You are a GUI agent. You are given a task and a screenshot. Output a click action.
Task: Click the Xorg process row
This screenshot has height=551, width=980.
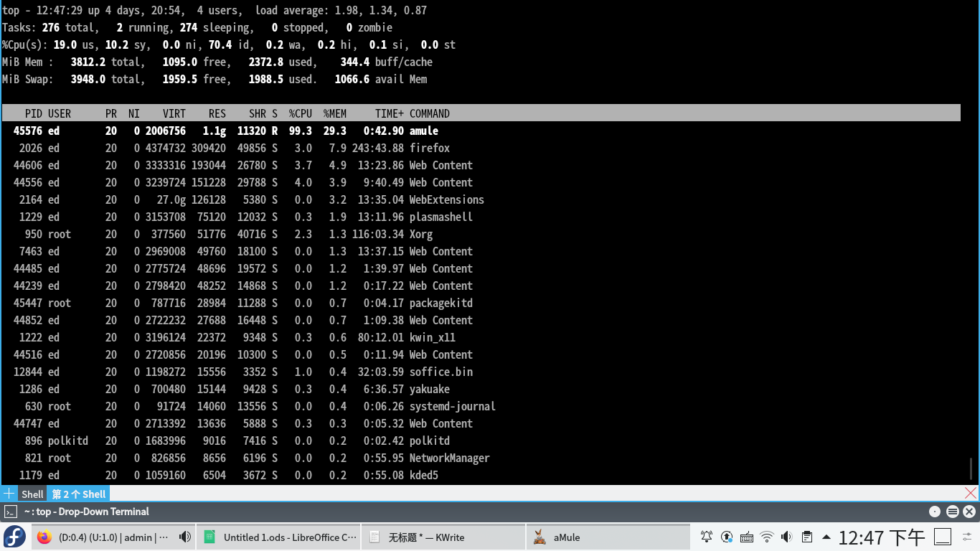[x=481, y=234]
